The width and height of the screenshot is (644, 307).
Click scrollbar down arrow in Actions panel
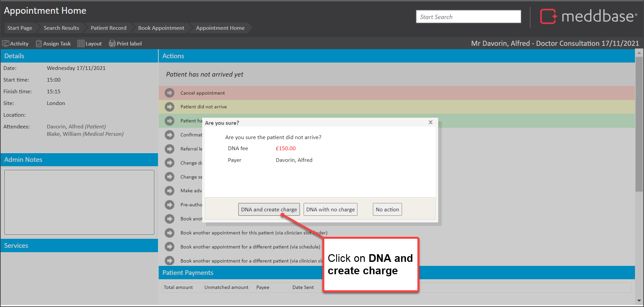pos(639,300)
